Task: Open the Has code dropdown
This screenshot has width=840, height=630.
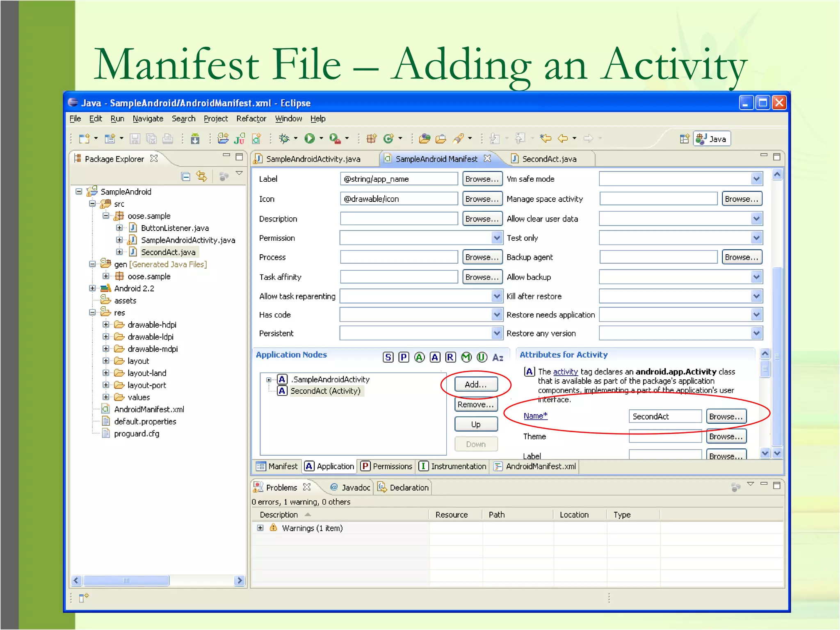Action: pos(497,315)
